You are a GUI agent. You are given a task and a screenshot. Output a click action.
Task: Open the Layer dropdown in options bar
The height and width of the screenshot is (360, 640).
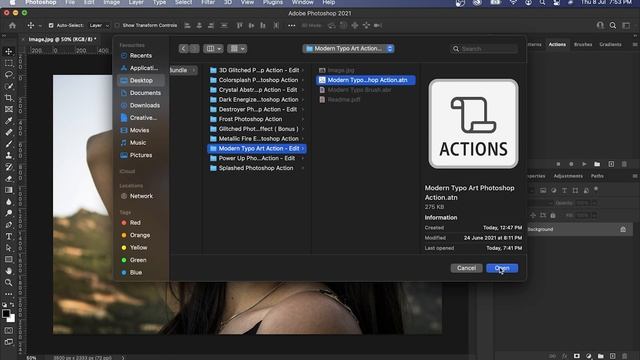pyautogui.click(x=99, y=25)
